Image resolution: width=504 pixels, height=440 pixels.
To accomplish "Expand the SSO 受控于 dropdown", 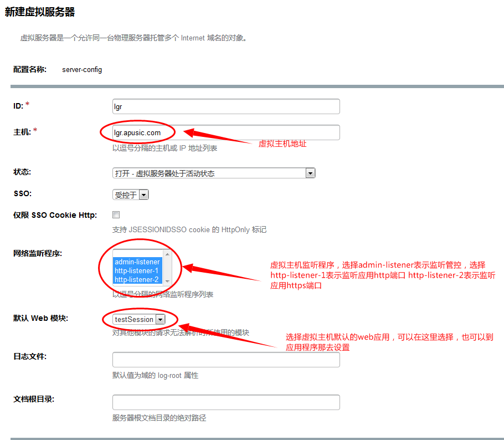I will click(x=130, y=195).
